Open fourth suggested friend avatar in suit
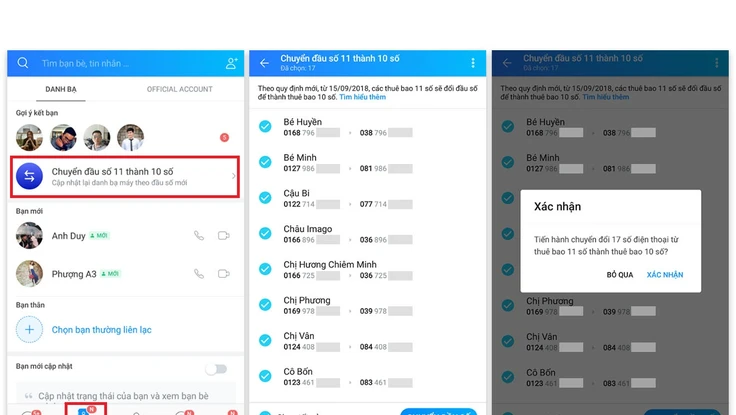The height and width of the screenshot is (415, 736). pyautogui.click(x=130, y=138)
